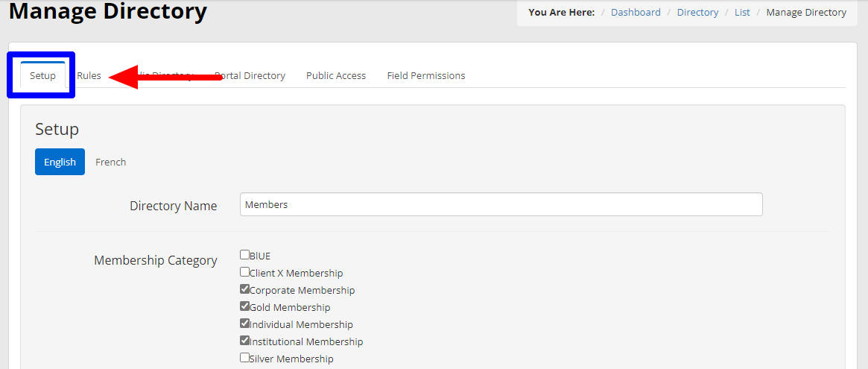Switch to French language
This screenshot has width=868, height=369.
point(111,162)
